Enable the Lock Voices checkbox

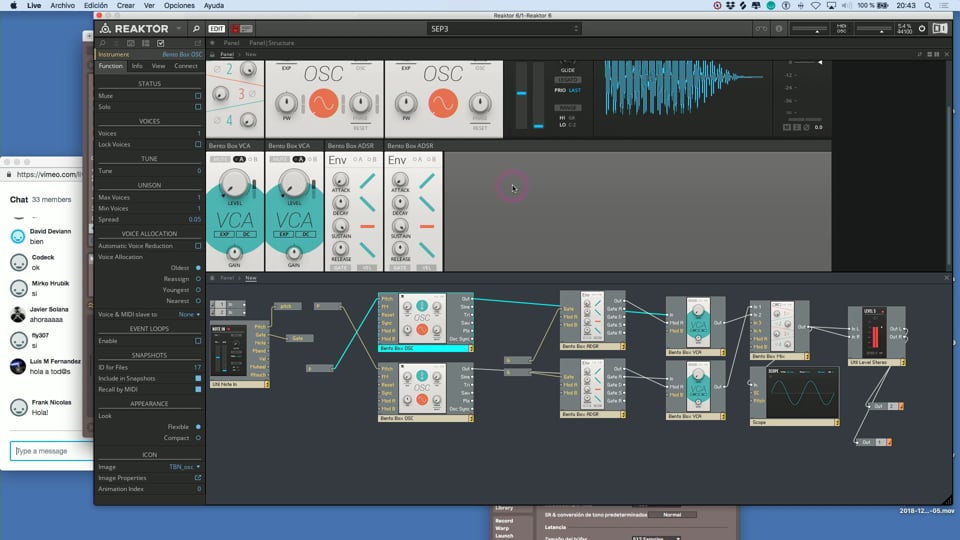tap(198, 144)
